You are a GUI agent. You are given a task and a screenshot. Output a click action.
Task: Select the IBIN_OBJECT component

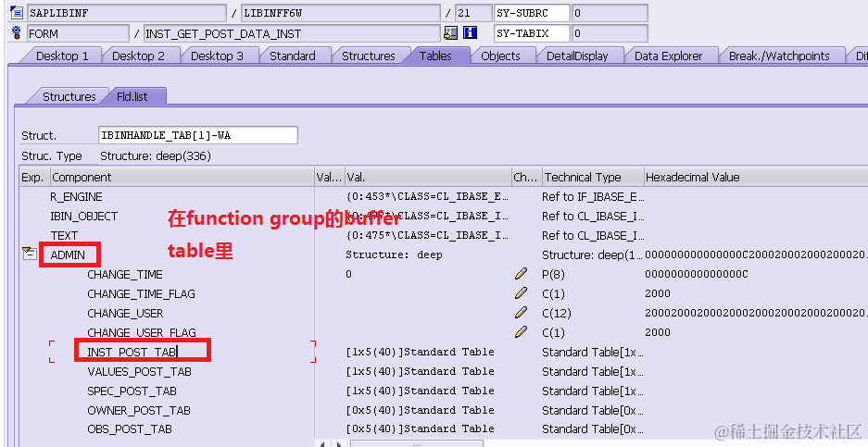pos(83,217)
